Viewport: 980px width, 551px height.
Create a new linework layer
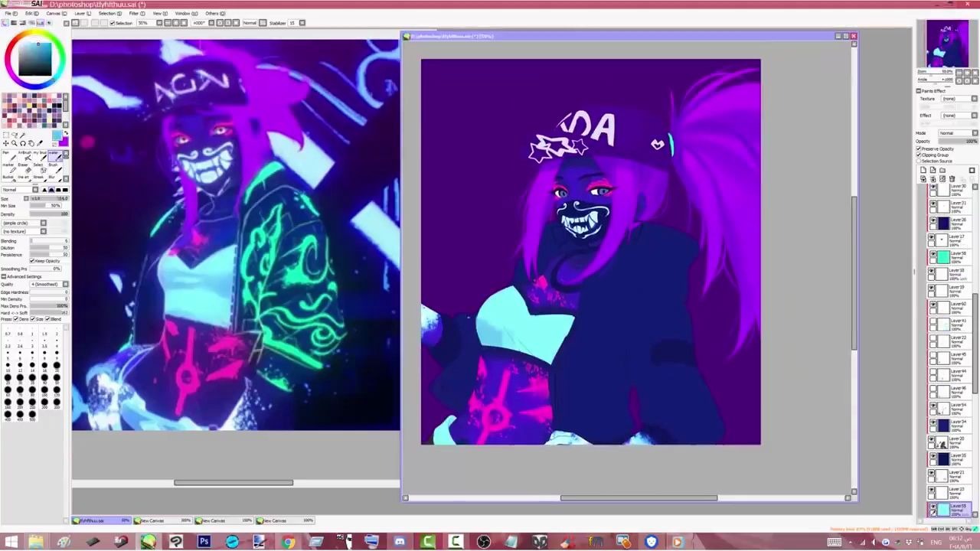(933, 170)
